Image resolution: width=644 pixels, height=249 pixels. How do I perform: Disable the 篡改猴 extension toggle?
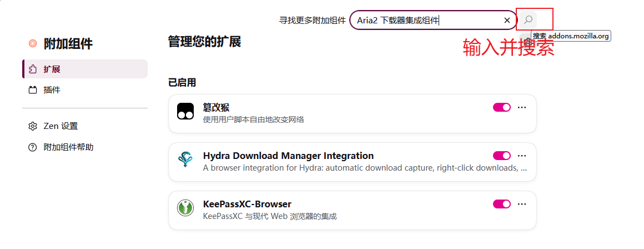(x=502, y=107)
